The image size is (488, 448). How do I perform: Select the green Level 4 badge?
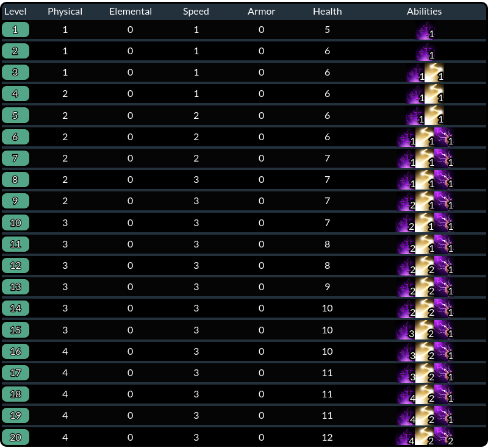[x=16, y=94]
